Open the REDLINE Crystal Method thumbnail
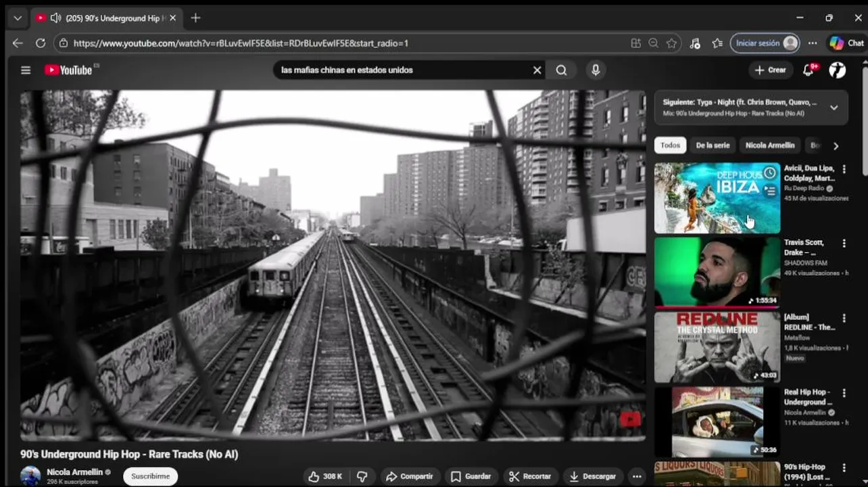 [717, 347]
